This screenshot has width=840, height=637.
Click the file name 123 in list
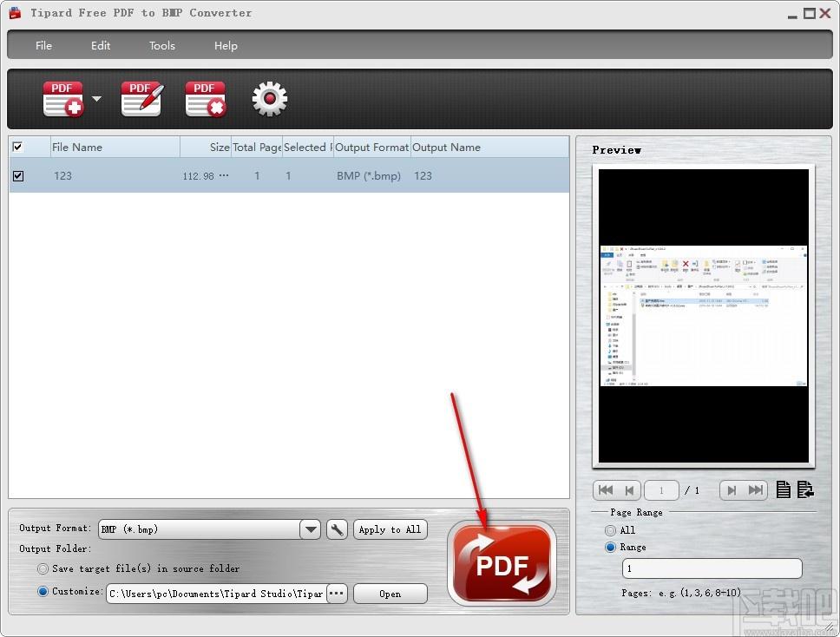pyautogui.click(x=62, y=175)
